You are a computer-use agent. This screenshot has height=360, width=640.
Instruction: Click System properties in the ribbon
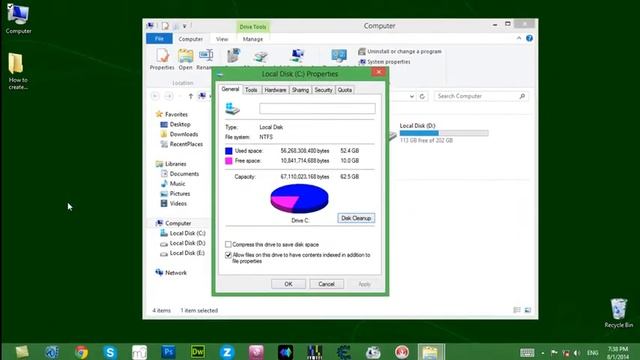click(x=384, y=62)
